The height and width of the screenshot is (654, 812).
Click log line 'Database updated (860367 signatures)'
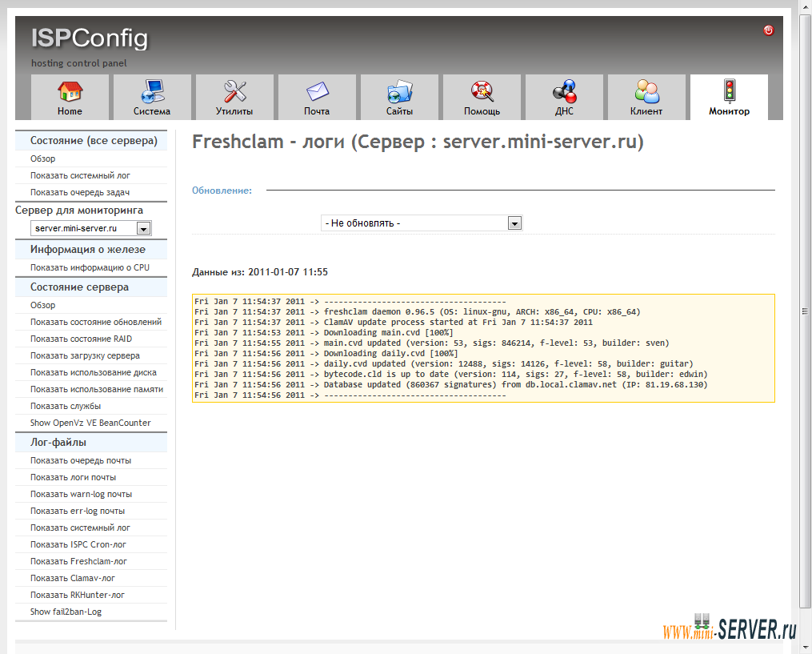pyautogui.click(x=450, y=384)
